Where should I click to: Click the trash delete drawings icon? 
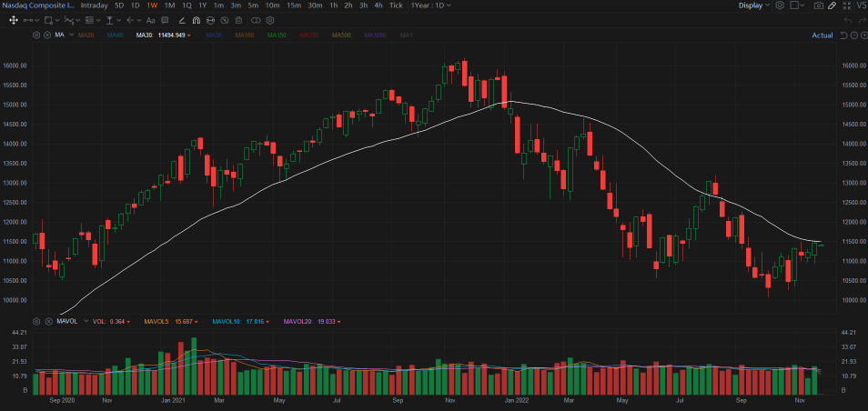pyautogui.click(x=238, y=21)
